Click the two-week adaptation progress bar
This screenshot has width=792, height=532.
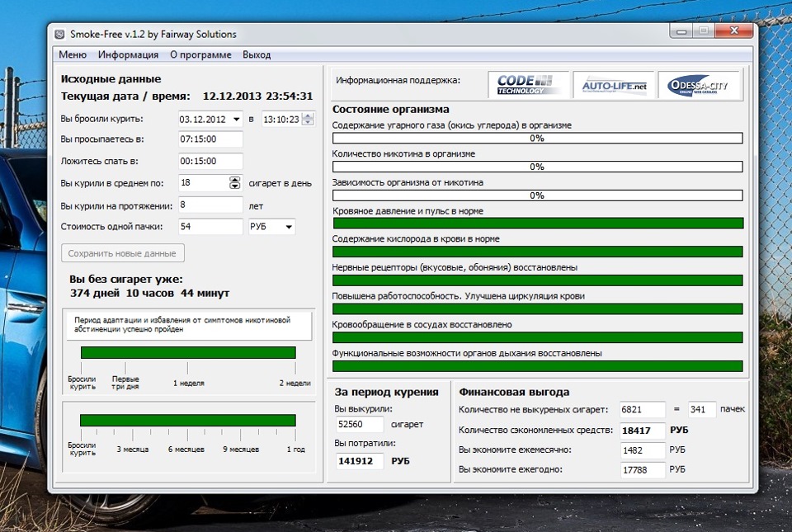(x=187, y=353)
